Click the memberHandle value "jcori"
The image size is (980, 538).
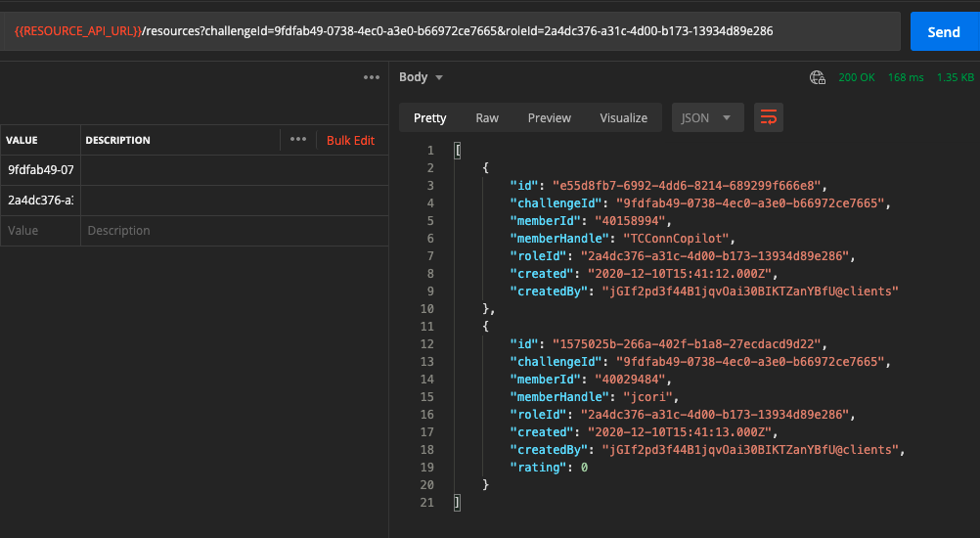pyautogui.click(x=647, y=397)
